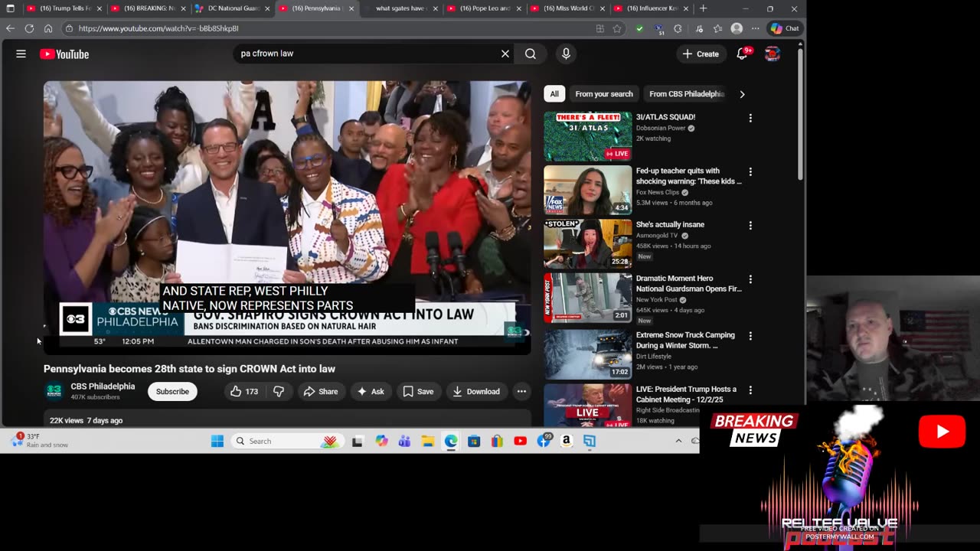The height and width of the screenshot is (551, 980).
Task: Like the video with thumbs up
Action: (244, 391)
